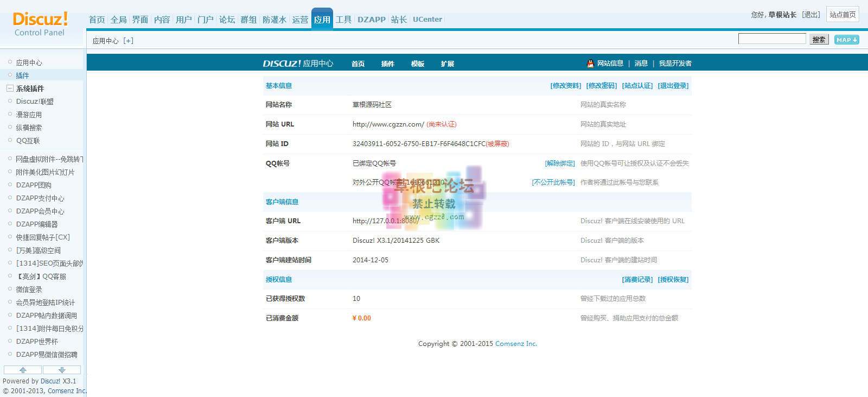The height and width of the screenshot is (397, 868).
Task: Open [万美]高级空间 plugin
Action: pos(38,250)
